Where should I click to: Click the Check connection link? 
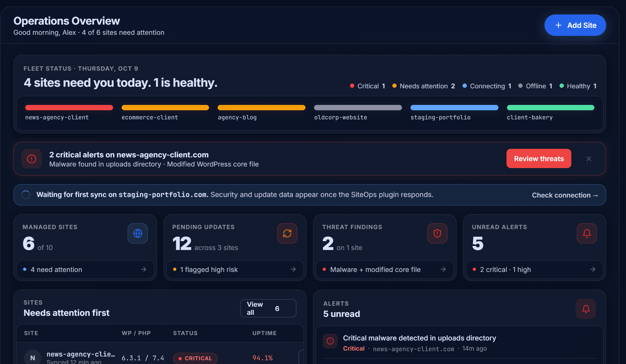[x=565, y=195]
